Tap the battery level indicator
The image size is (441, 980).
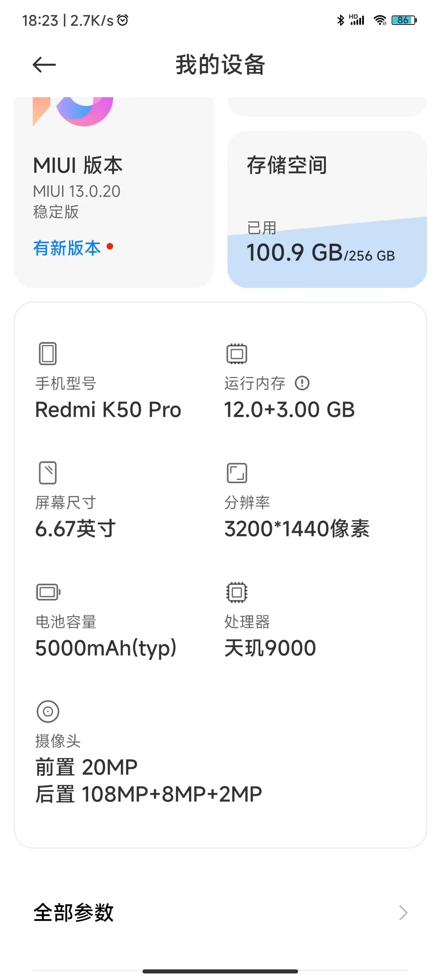point(403,20)
